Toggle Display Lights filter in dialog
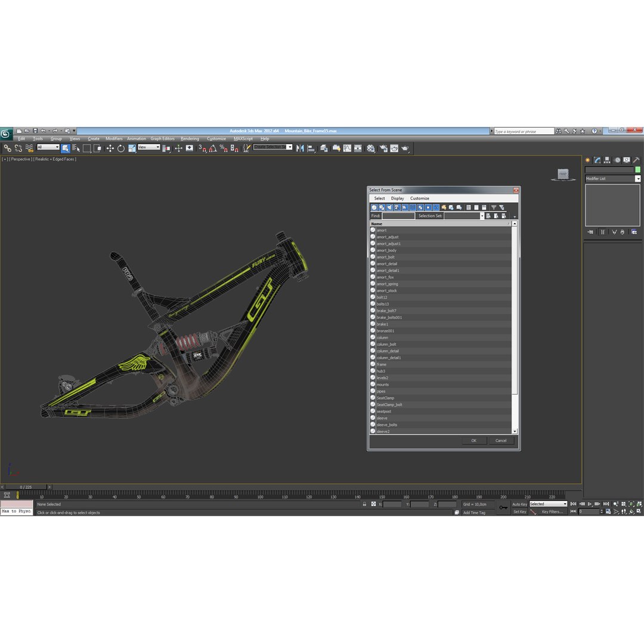The image size is (644, 644). pos(389,208)
